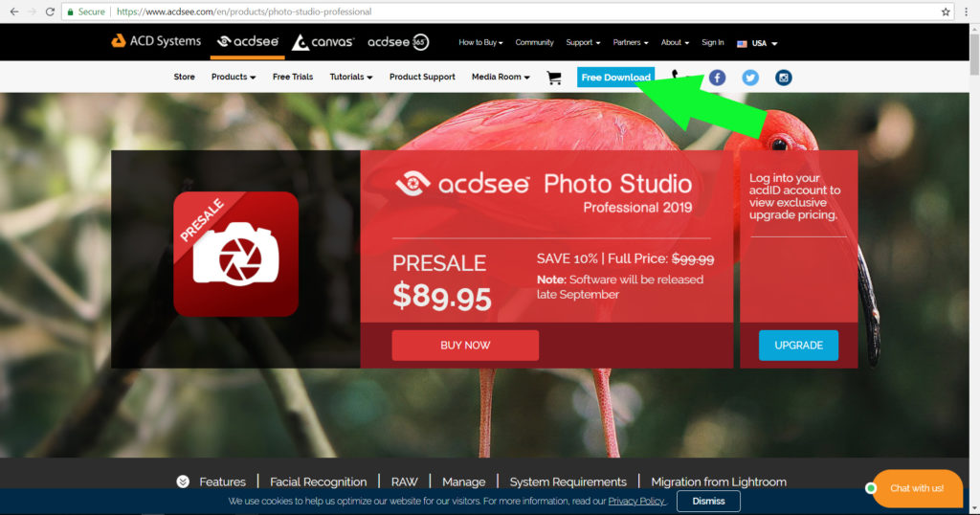Bookmark the page with star icon
Viewport: 980px width, 515px height.
[x=945, y=11]
